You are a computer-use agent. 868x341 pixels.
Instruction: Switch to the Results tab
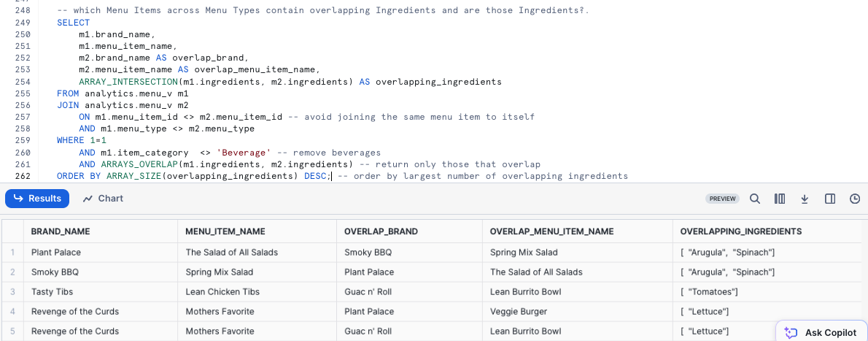point(37,199)
